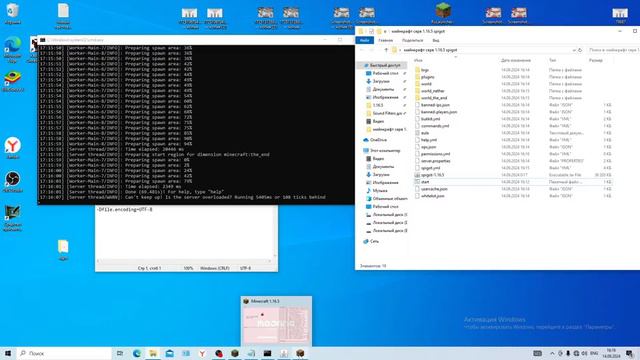Expand the address bar history dropdown
The height and width of the screenshot is (360, 640).
click(573, 50)
